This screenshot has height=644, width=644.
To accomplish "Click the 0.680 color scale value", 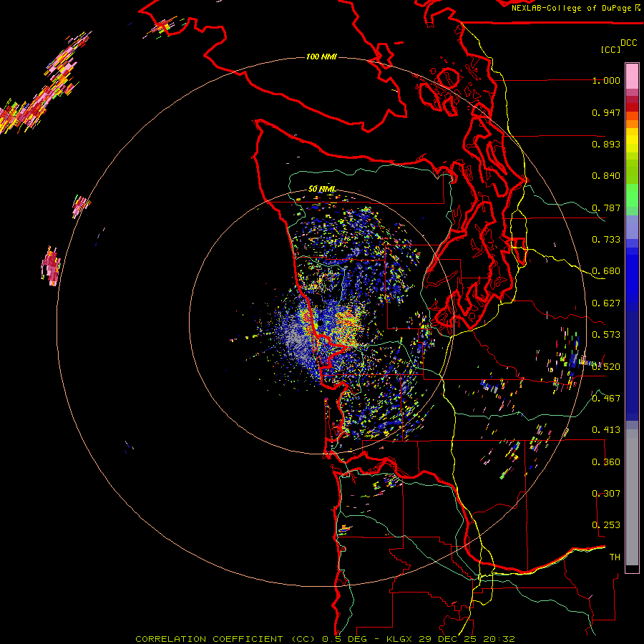I will (x=606, y=271).
